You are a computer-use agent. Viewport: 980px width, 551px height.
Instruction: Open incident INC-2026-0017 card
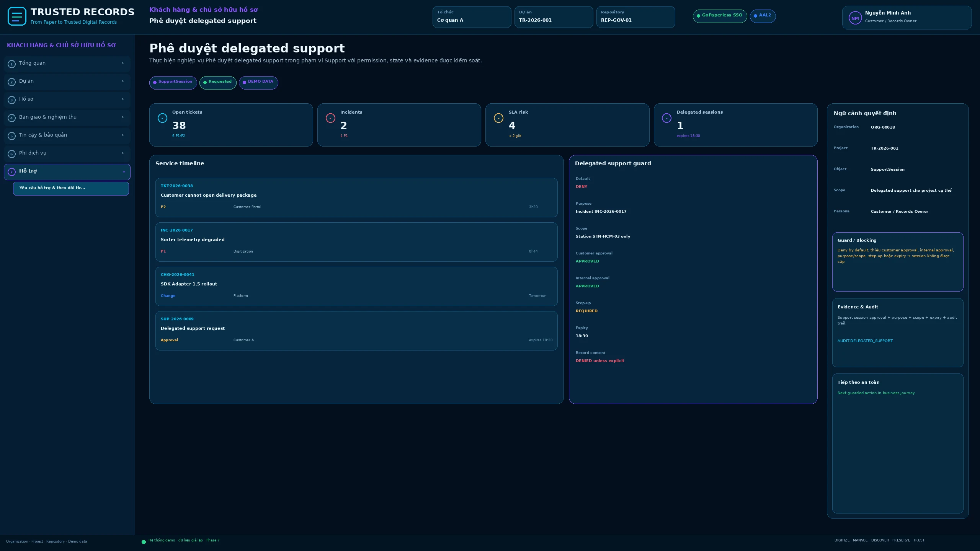[x=356, y=242]
